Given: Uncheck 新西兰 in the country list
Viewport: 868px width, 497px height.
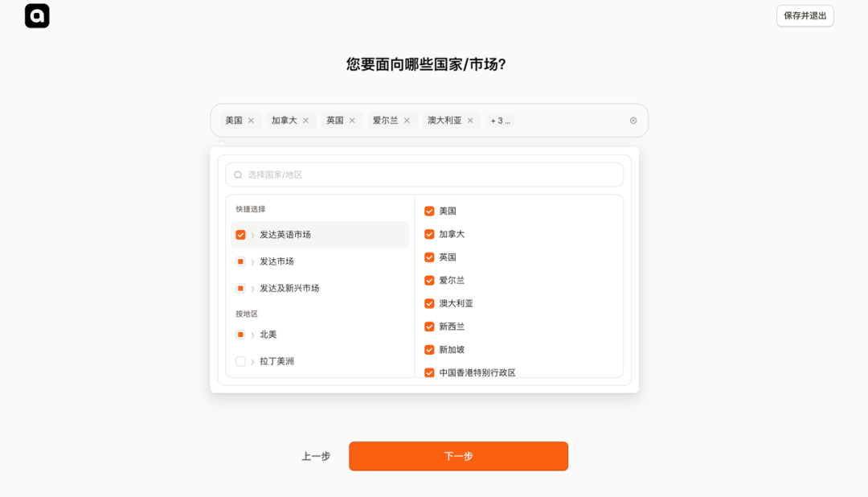Looking at the screenshot, I should point(429,327).
